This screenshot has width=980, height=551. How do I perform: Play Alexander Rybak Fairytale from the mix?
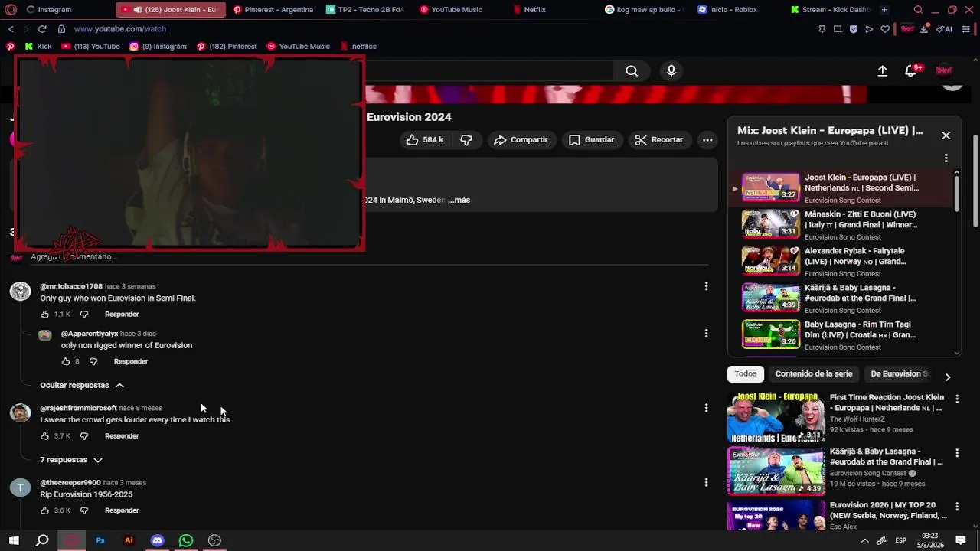coord(844,262)
